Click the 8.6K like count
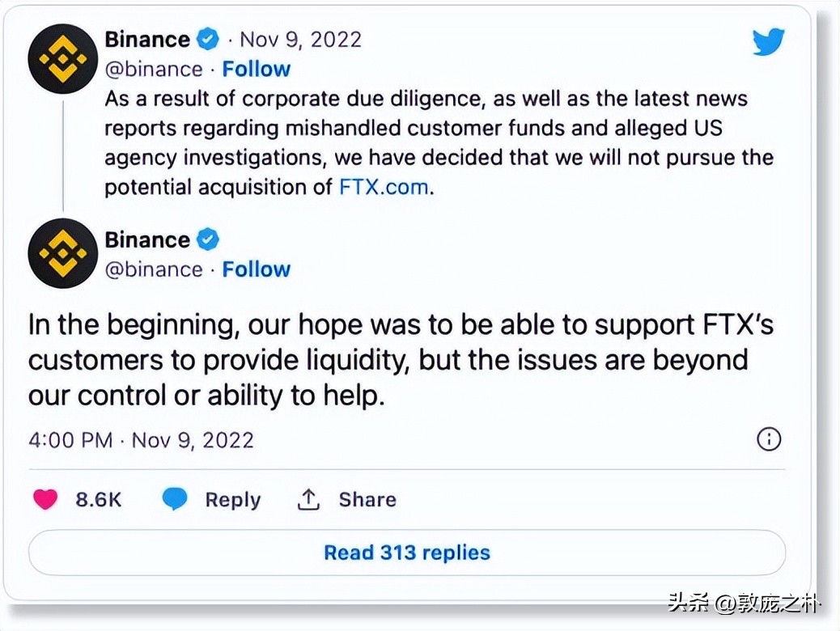This screenshot has width=840, height=631. click(x=98, y=499)
